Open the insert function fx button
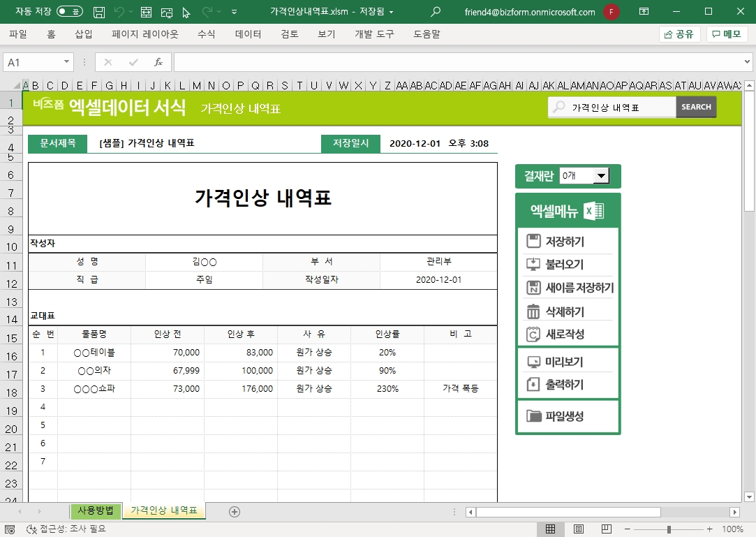The height and width of the screenshot is (537, 756). (158, 62)
